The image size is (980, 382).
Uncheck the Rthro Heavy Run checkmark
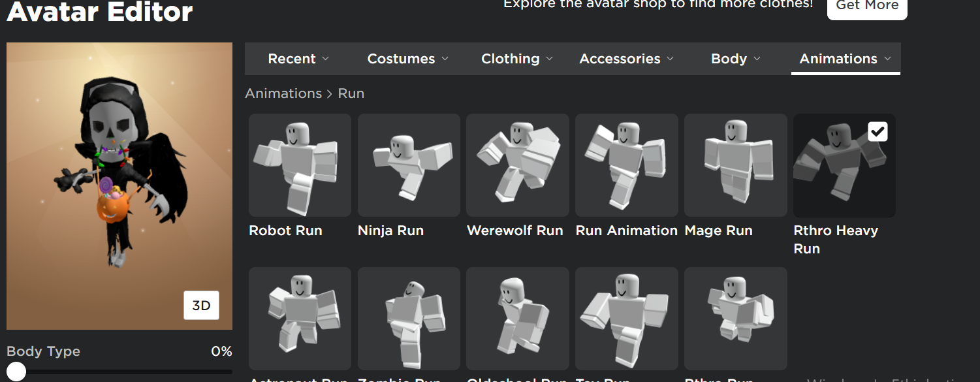tap(878, 132)
